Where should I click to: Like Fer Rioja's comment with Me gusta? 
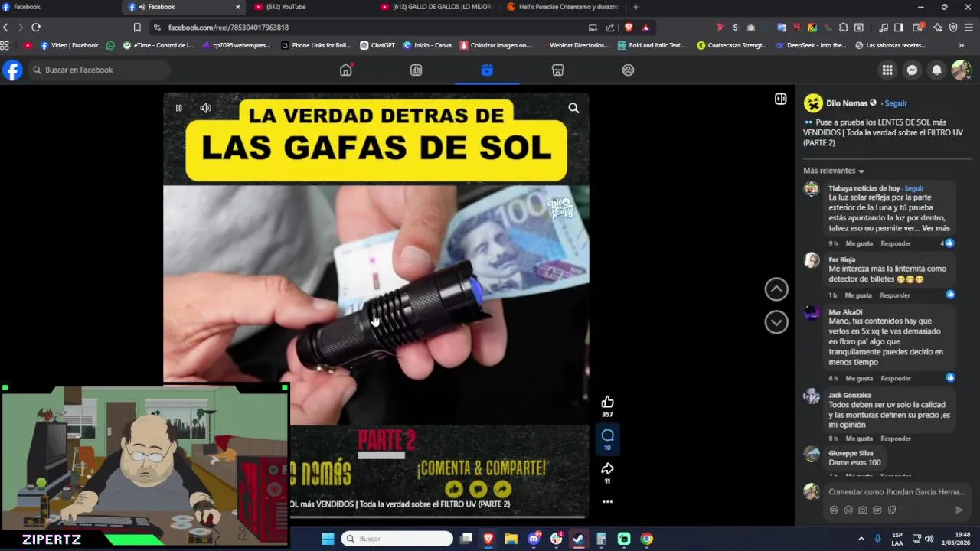pyautogui.click(x=858, y=295)
